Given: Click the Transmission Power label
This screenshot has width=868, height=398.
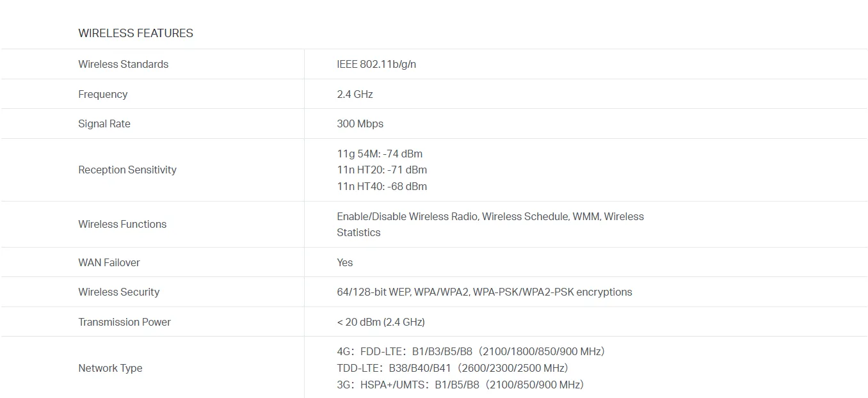Looking at the screenshot, I should point(125,322).
